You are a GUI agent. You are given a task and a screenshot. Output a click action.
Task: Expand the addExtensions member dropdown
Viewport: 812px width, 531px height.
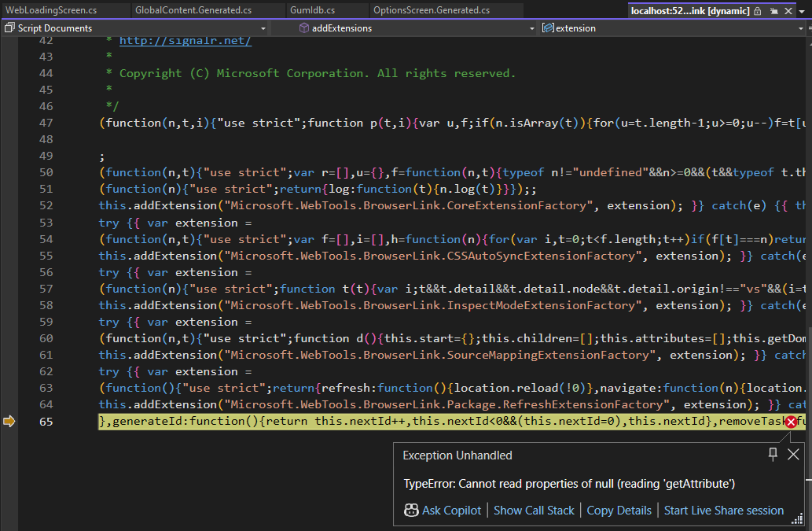click(532, 28)
